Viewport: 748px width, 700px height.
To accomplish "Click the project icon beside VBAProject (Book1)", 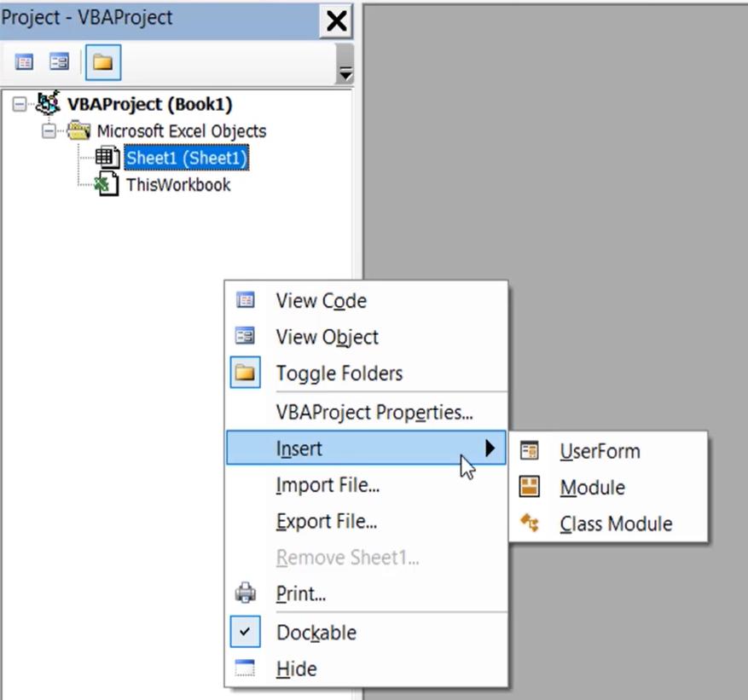I will point(49,102).
